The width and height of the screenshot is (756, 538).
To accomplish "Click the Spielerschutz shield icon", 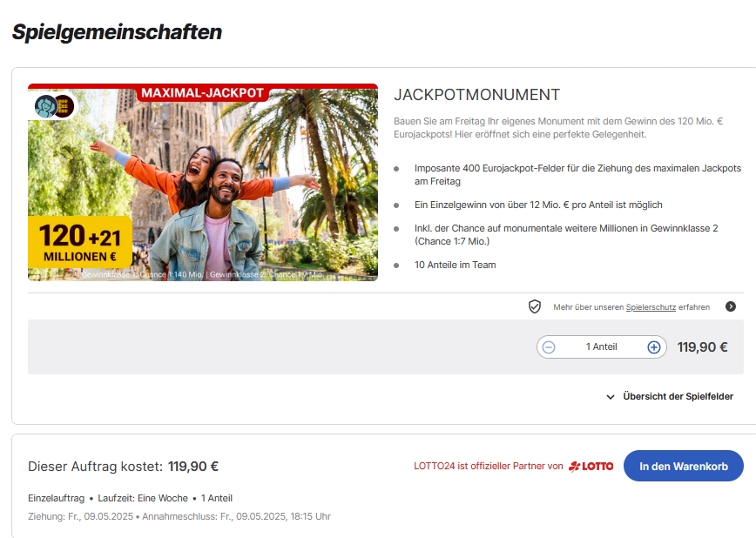I will pos(534,306).
